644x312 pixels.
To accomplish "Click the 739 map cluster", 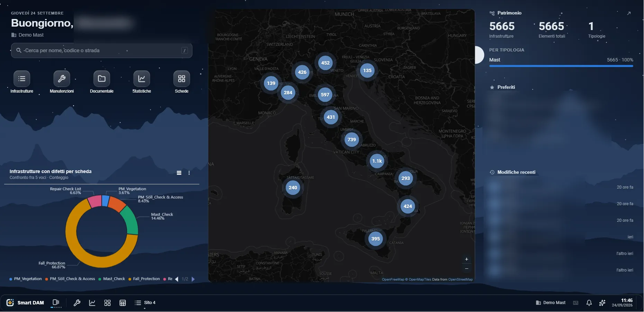I will click(352, 140).
